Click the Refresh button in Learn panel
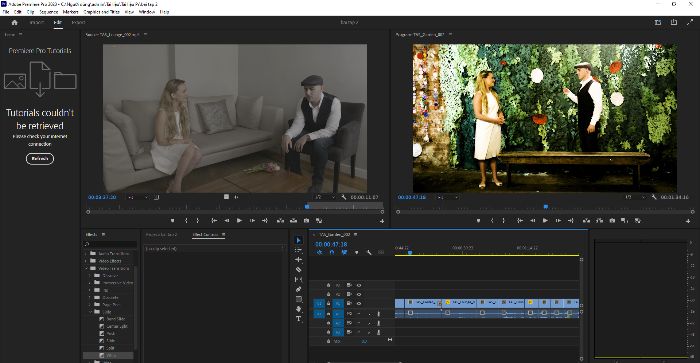The height and width of the screenshot is (363, 700). [x=40, y=159]
